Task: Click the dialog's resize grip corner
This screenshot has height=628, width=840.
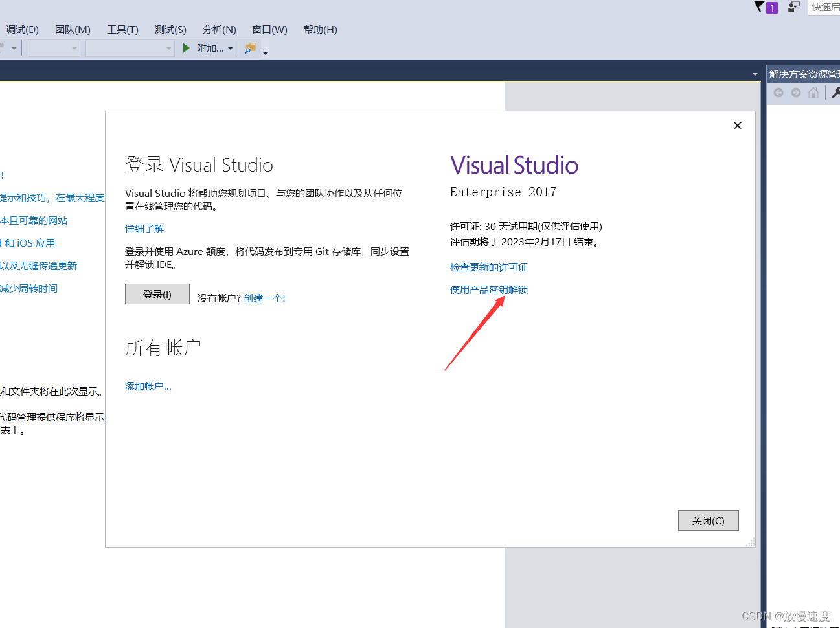Action: click(750, 542)
